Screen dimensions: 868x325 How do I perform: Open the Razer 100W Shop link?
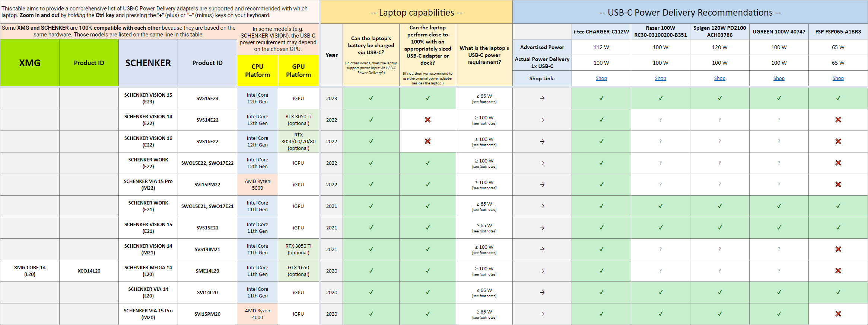(660, 78)
